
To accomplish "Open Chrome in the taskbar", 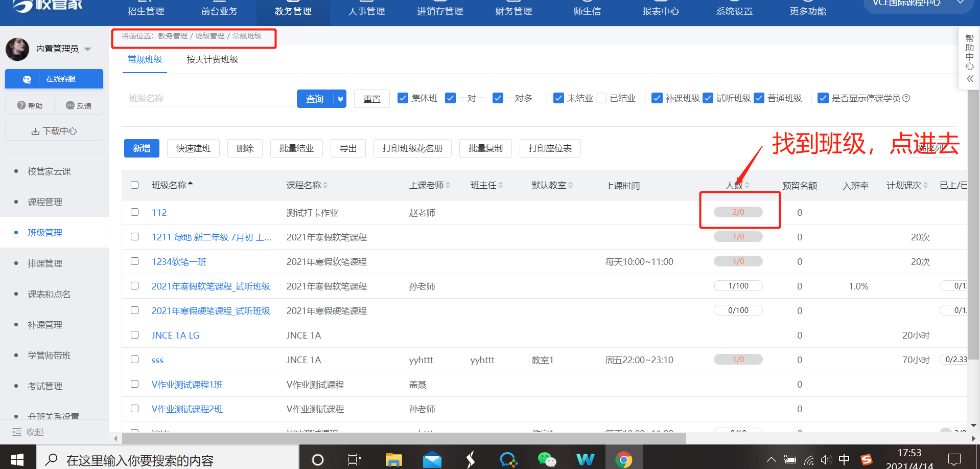I will coord(623,459).
